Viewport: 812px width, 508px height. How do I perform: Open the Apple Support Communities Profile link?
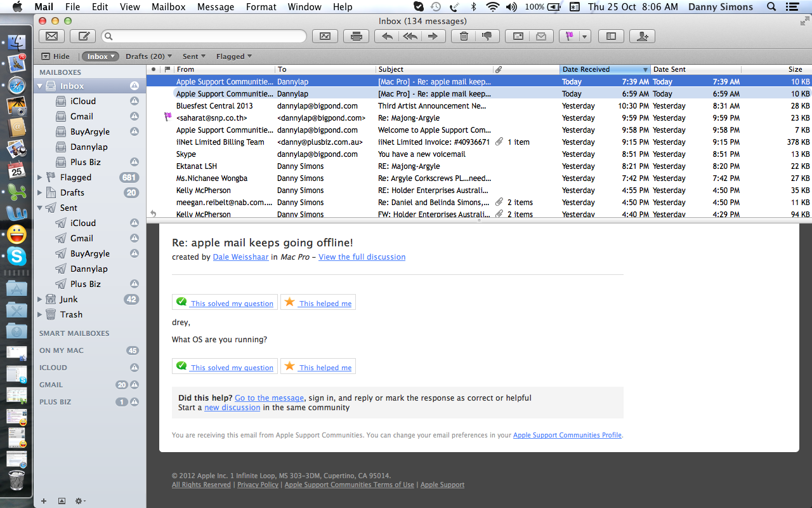[x=567, y=436]
